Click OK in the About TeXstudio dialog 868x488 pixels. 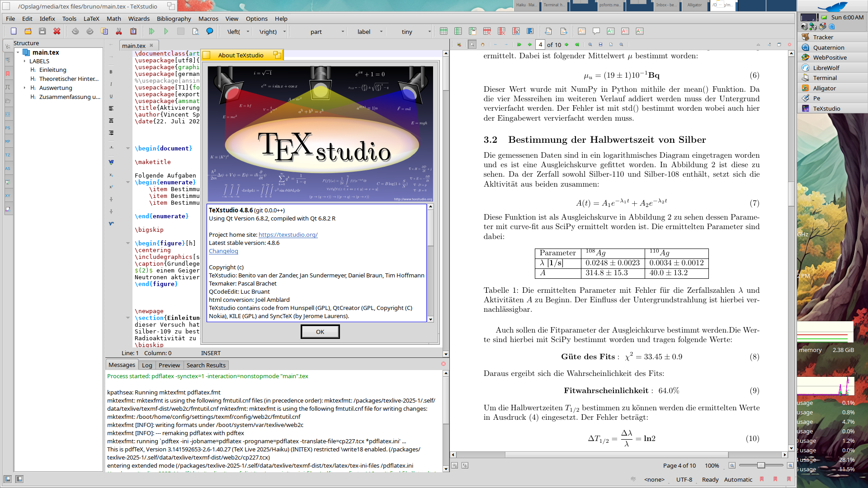pyautogui.click(x=320, y=332)
